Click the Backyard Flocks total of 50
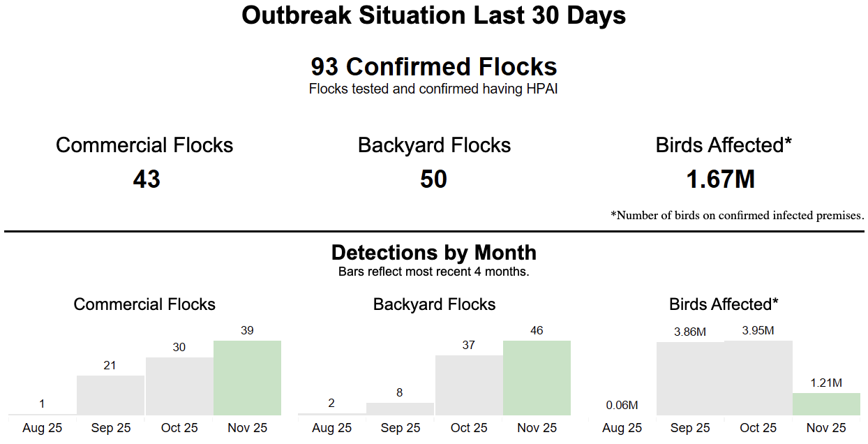This screenshot has height=444, width=868. (x=433, y=179)
